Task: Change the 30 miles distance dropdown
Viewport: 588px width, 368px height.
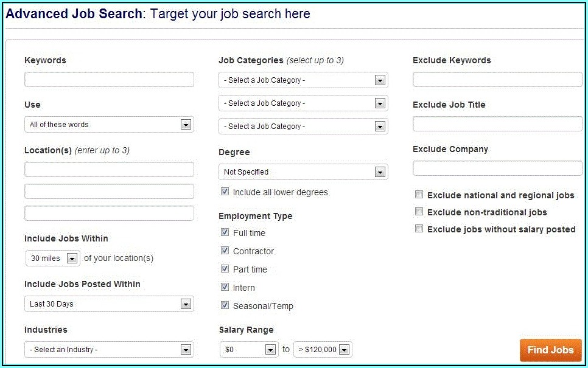Action: click(x=53, y=259)
